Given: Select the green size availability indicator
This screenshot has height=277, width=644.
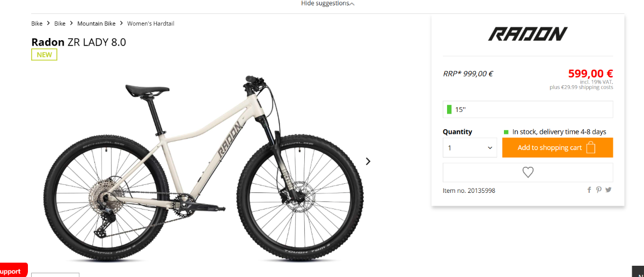Looking at the screenshot, I should click(449, 110).
